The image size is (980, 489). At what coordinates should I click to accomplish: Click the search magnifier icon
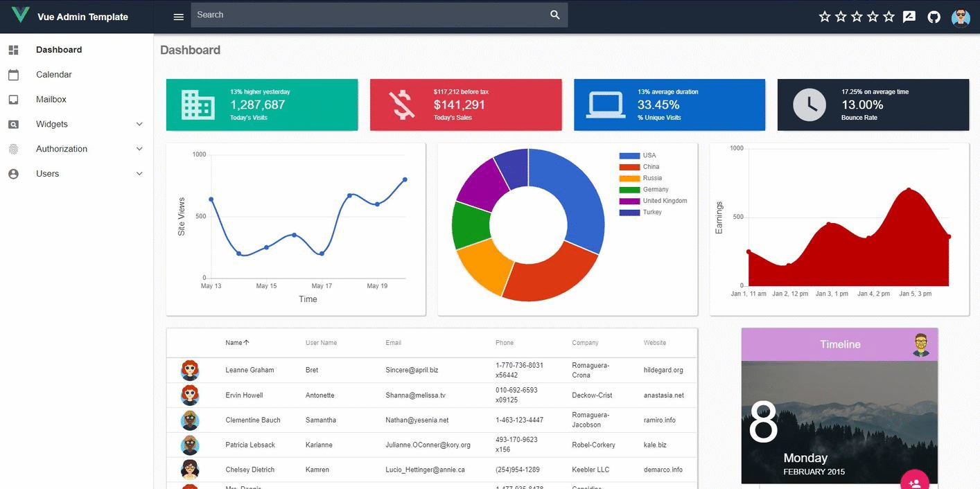554,15
